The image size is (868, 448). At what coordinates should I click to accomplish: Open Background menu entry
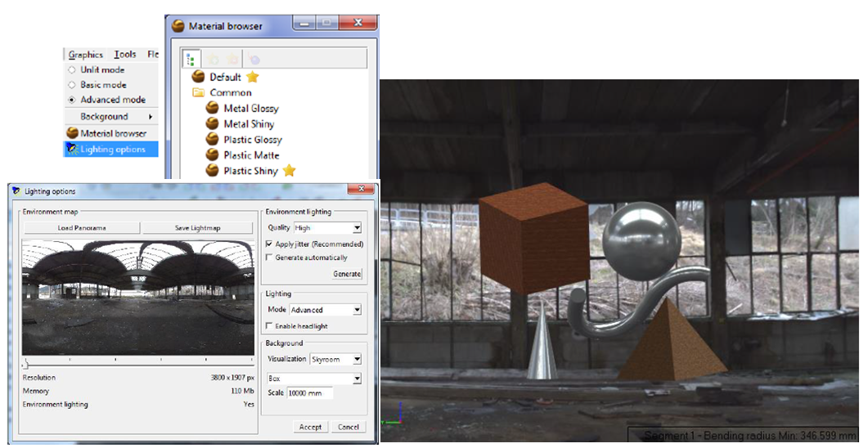coord(110,117)
